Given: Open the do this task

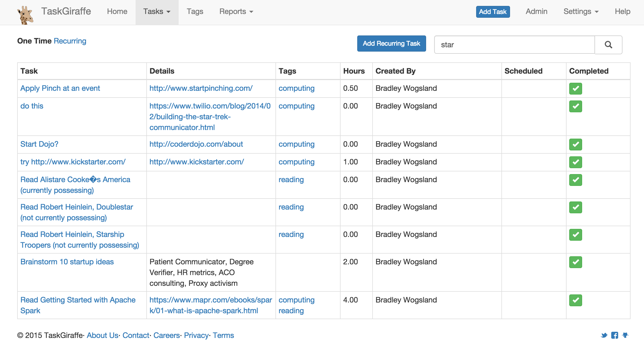Looking at the screenshot, I should pyautogui.click(x=32, y=106).
